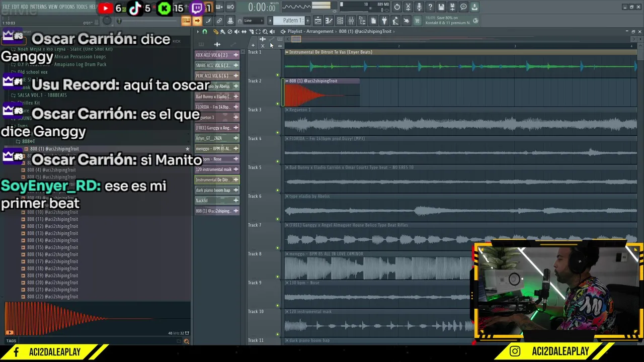Open the VIEW menu
The height and width of the screenshot is (362, 644).
click(x=53, y=7)
